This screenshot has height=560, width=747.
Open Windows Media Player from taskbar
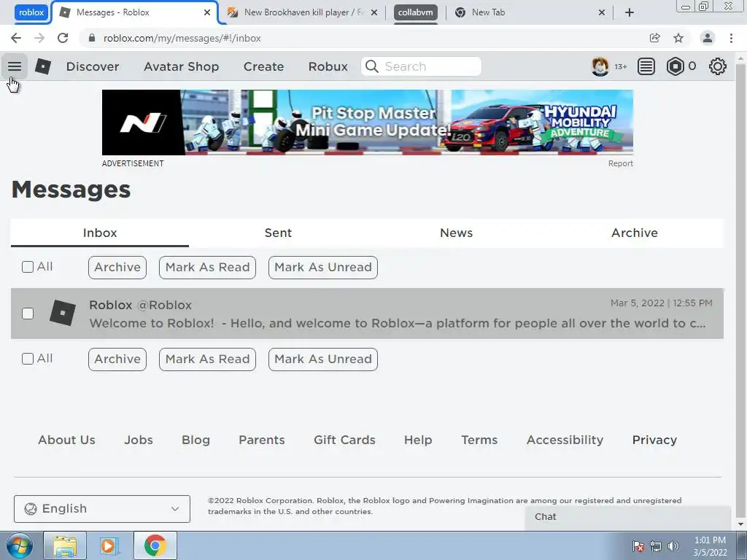(x=109, y=545)
